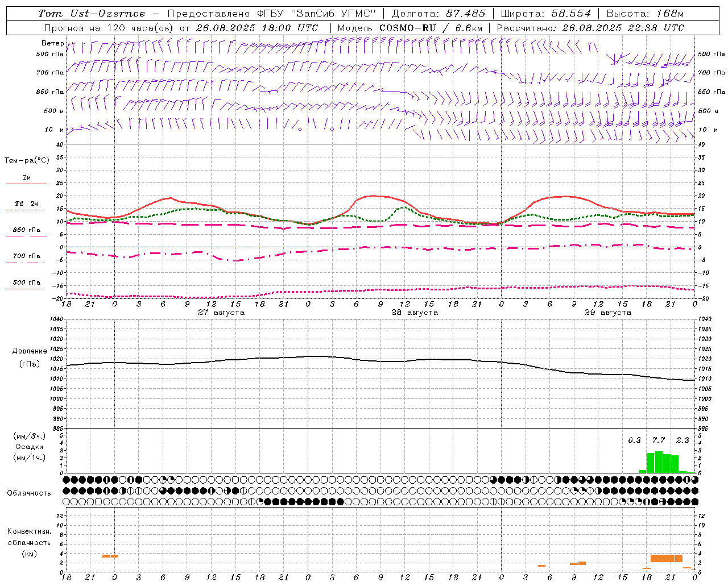Image resolution: width=728 pixels, height=582 pixels.
Task: Click the 1040 top pressure axis value on left
Action: tap(57, 319)
